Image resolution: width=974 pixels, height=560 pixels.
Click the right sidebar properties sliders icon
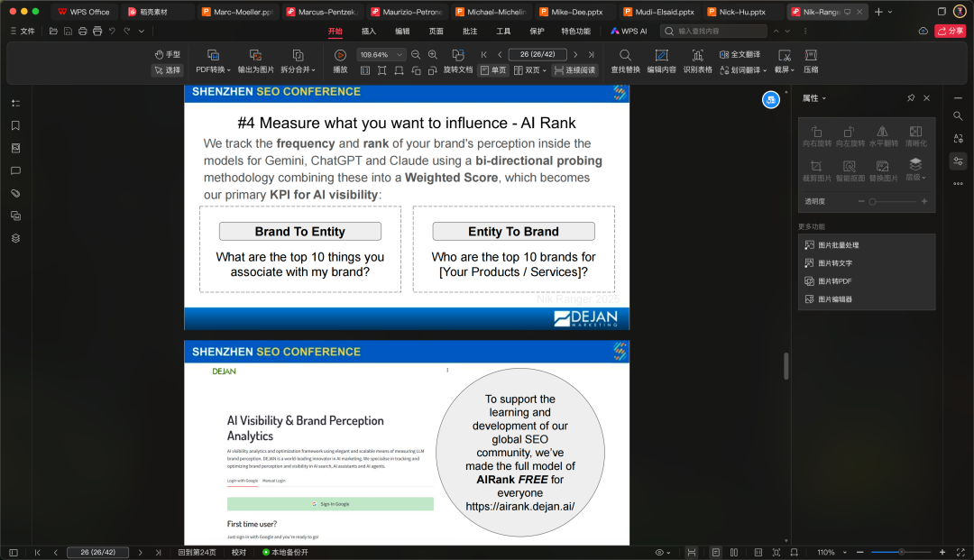[x=958, y=161]
